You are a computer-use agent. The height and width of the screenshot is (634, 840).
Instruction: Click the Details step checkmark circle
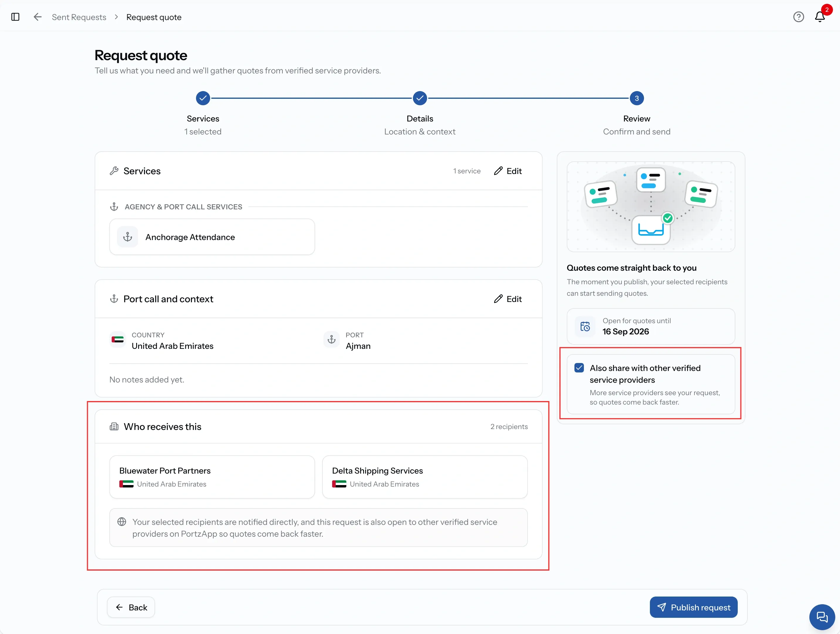pos(420,98)
